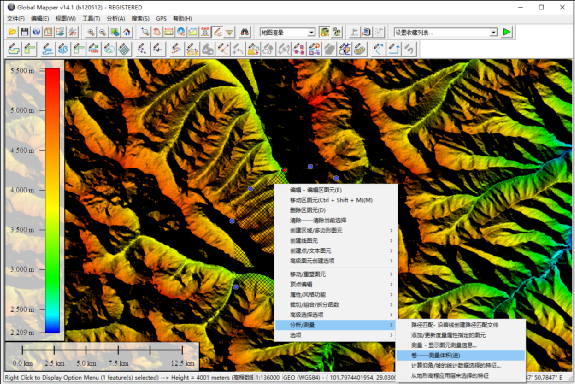Select the Digitizer pencil tool
Image resolution: width=575 pixels, height=384 pixels.
[217, 32]
